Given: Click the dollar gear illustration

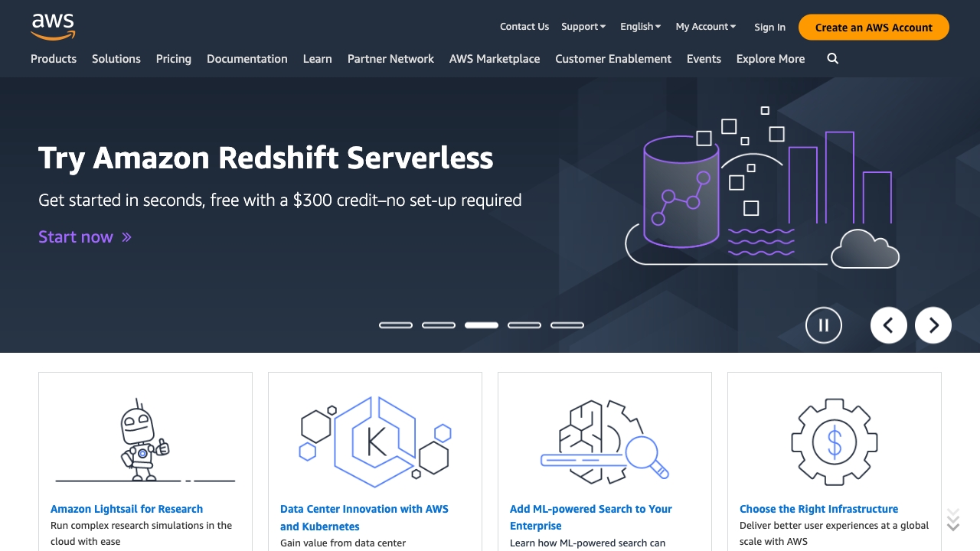Looking at the screenshot, I should (x=835, y=442).
